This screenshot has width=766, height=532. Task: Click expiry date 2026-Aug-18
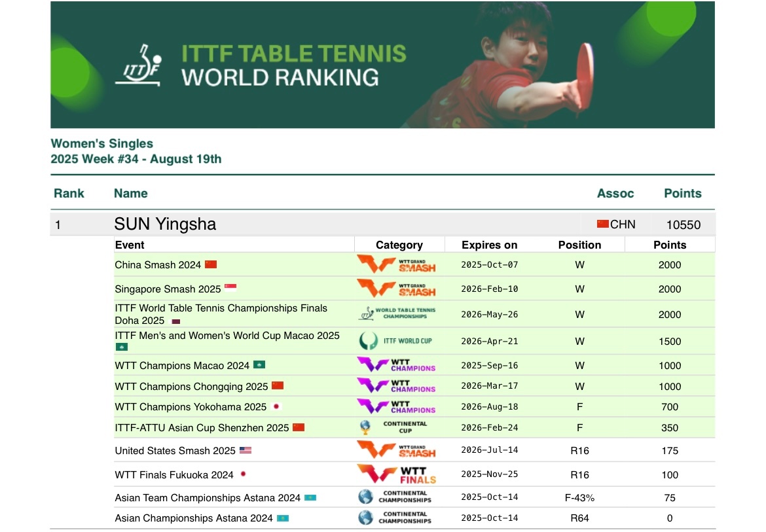point(489,406)
